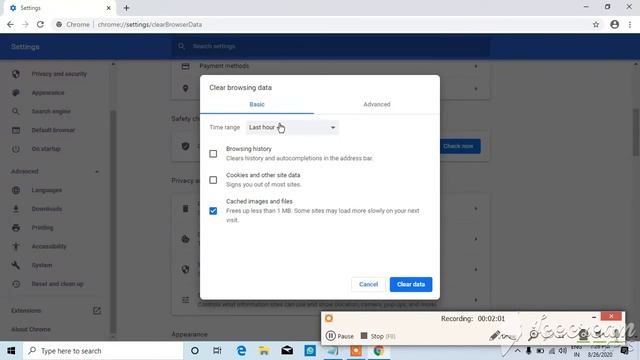
Task: Select the Basic tab
Action: (257, 104)
